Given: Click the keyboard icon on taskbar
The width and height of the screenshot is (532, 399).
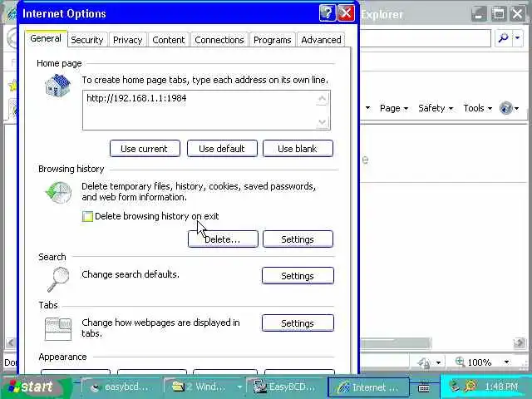Looking at the screenshot, I should [x=424, y=387].
